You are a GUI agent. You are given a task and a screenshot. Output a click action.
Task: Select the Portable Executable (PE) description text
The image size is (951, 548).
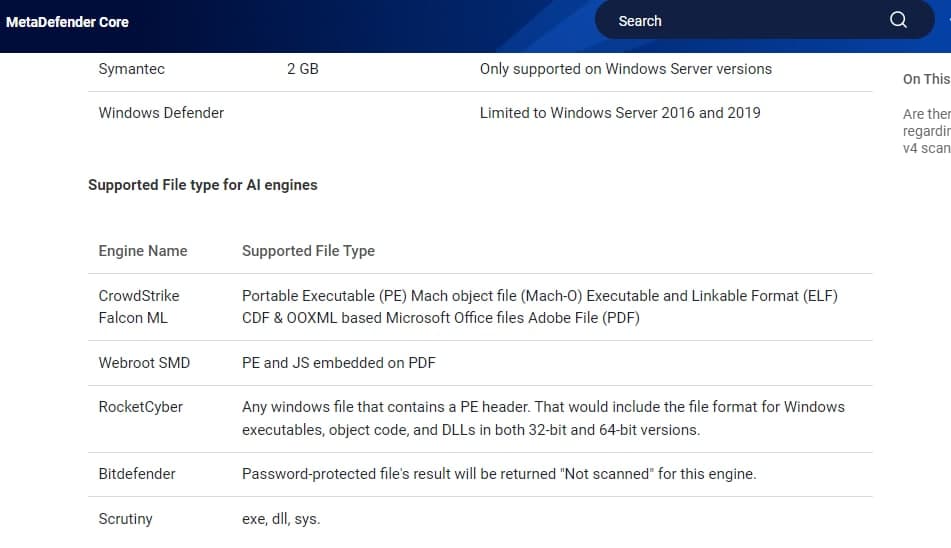point(540,307)
